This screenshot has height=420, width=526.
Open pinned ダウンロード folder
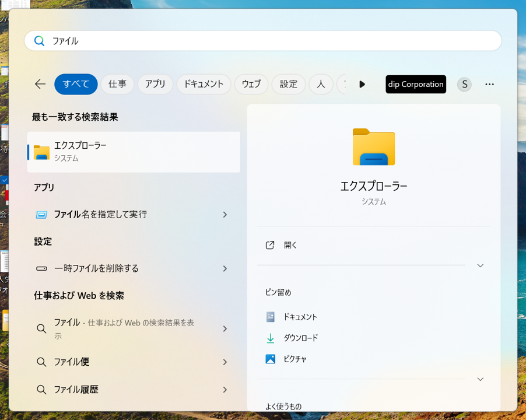coord(300,338)
